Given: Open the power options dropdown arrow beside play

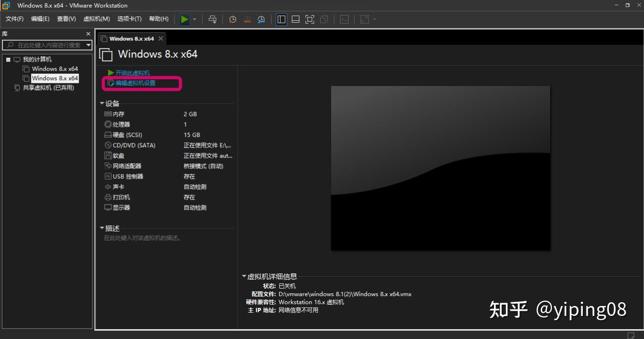Looking at the screenshot, I should (194, 19).
